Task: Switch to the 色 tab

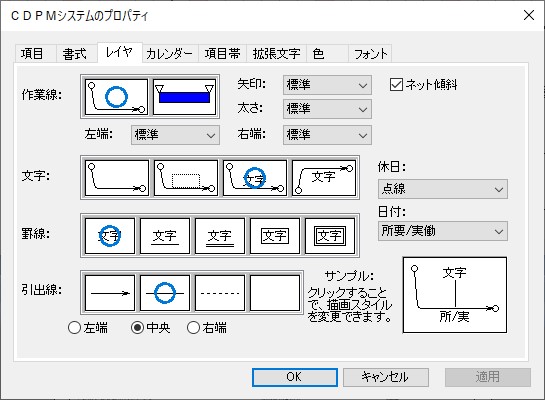Action: coord(327,54)
